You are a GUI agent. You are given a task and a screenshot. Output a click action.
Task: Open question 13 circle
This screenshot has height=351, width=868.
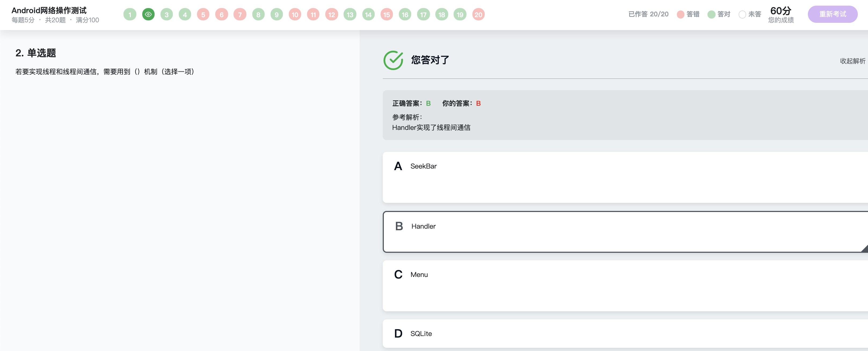(350, 14)
